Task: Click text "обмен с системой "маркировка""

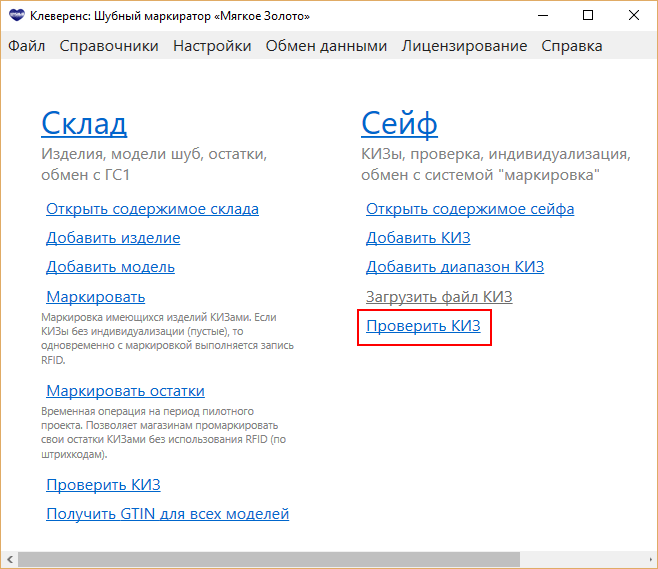Action: click(480, 175)
